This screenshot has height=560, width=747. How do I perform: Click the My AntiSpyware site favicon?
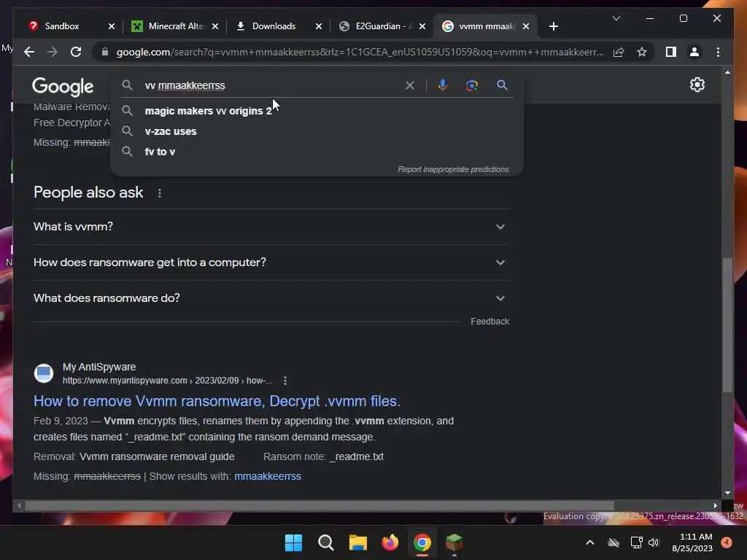(x=44, y=373)
